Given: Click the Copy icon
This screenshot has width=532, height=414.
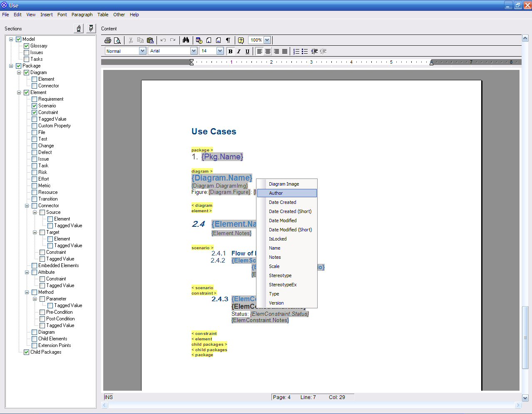Looking at the screenshot, I should 140,40.
